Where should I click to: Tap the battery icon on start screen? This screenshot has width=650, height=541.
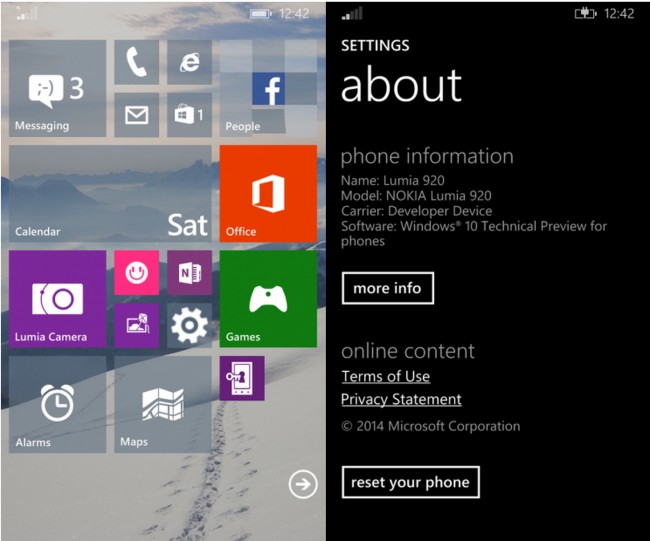pyautogui.click(x=261, y=14)
